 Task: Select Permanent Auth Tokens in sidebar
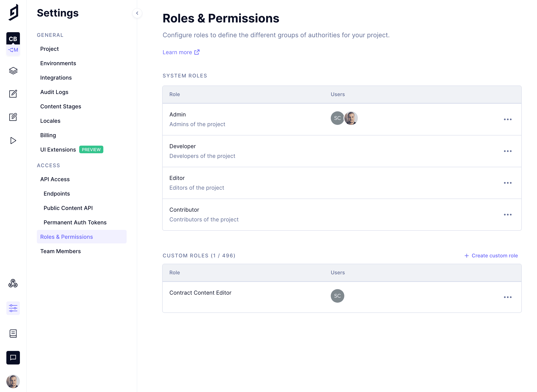click(x=75, y=222)
